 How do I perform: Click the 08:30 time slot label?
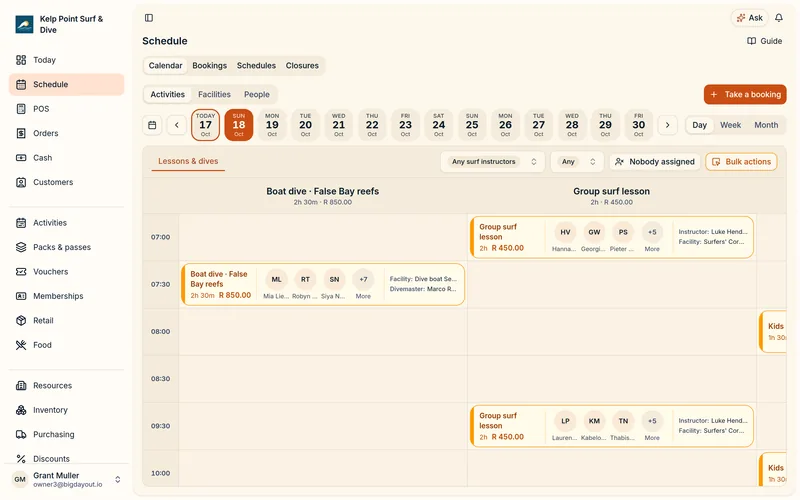pos(160,379)
